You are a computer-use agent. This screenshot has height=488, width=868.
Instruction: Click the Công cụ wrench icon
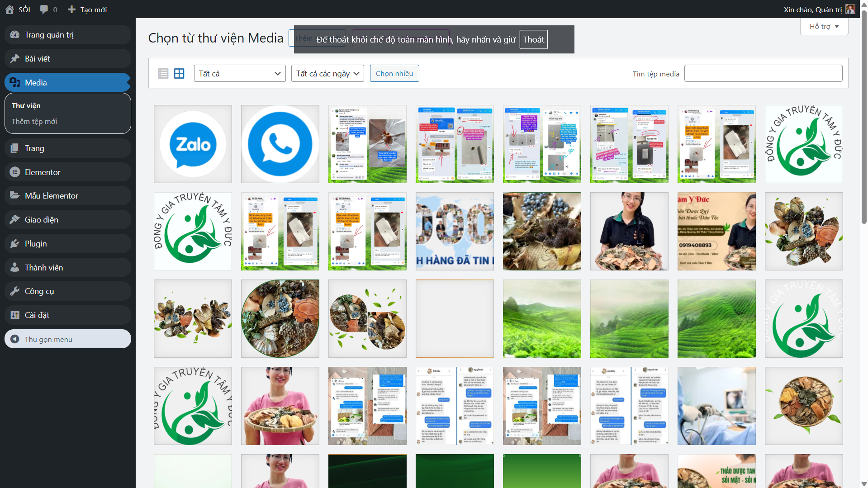pyautogui.click(x=15, y=291)
